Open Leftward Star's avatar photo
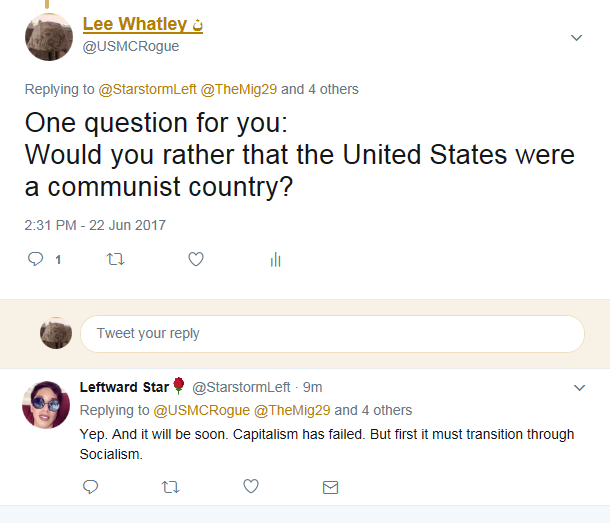 point(46,405)
